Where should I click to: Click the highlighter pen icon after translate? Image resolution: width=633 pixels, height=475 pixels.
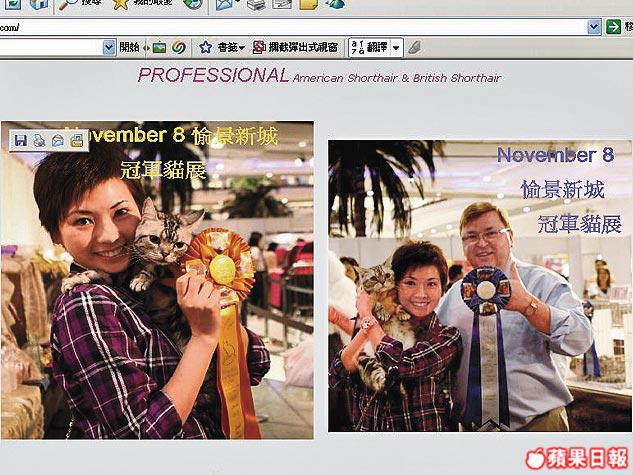pyautogui.click(x=413, y=47)
